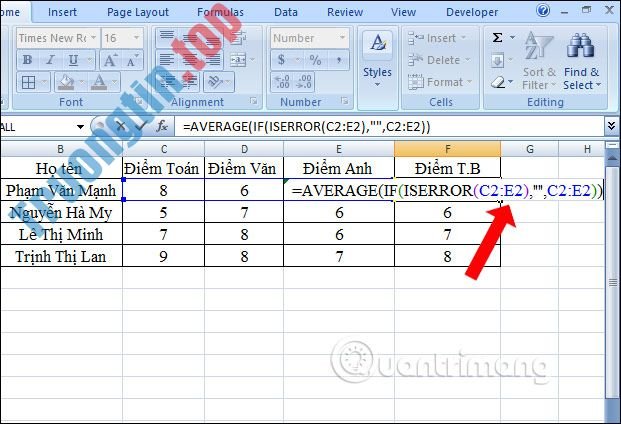This screenshot has height=424, width=621.
Task: Click Decrease Decimal icon
Action: coord(304,82)
